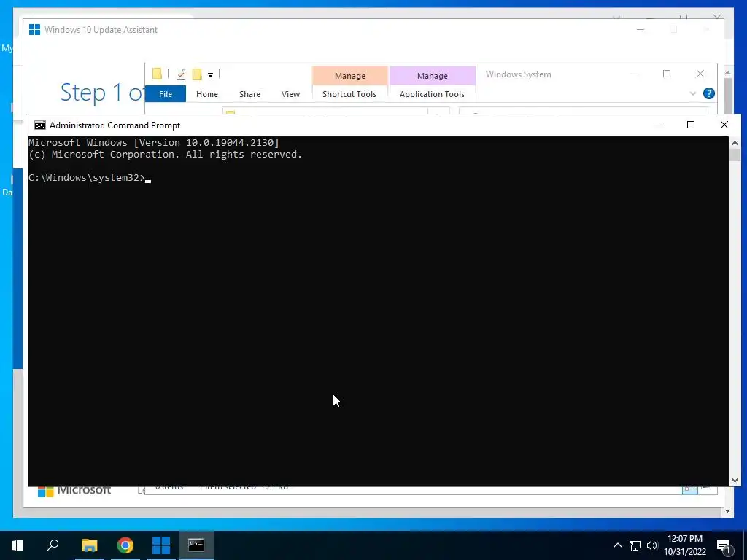This screenshot has width=747, height=560.
Task: Open the Windows Start menu
Action: pyautogui.click(x=18, y=545)
